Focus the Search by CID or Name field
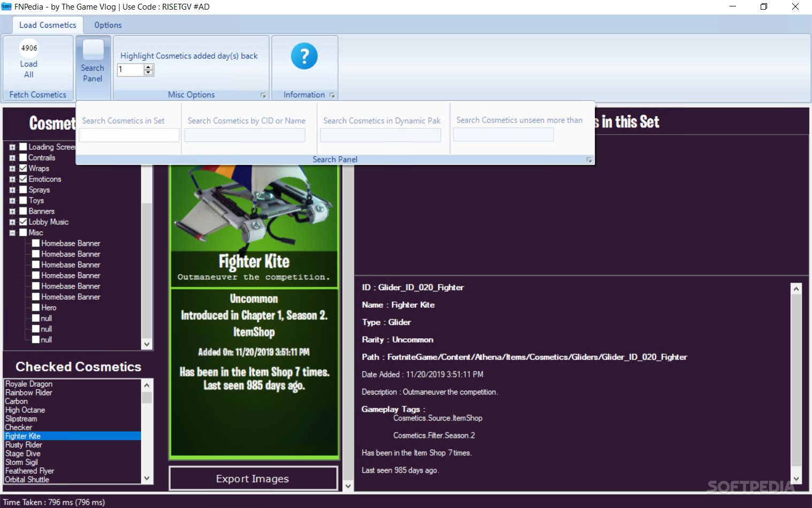 [244, 135]
